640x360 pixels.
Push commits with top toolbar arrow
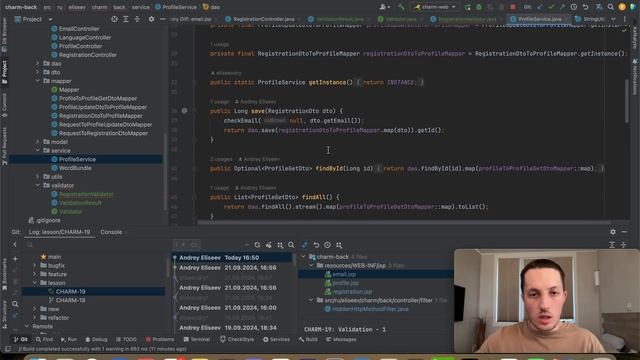pos(562,7)
